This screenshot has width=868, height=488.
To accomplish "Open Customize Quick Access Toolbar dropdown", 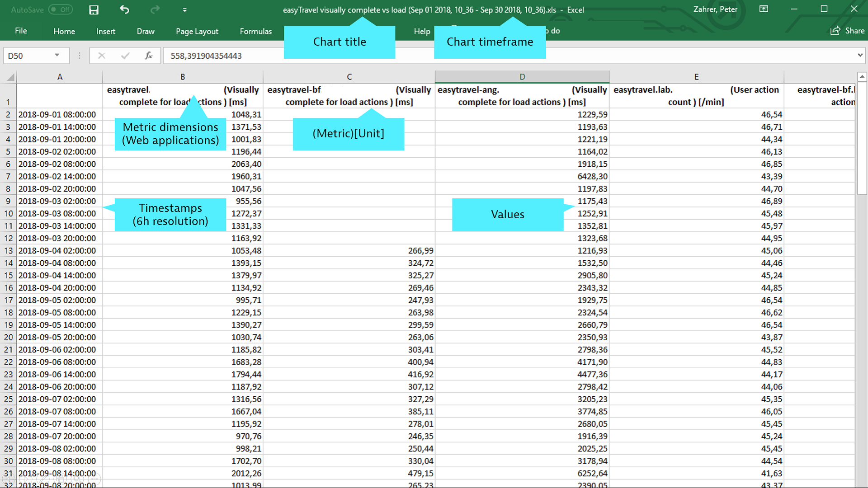I will tap(184, 9).
